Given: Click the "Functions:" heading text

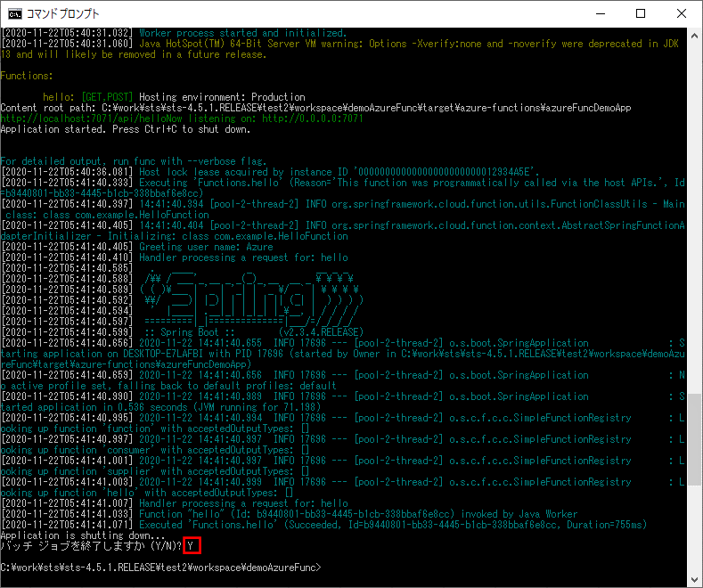Looking at the screenshot, I should pos(27,76).
